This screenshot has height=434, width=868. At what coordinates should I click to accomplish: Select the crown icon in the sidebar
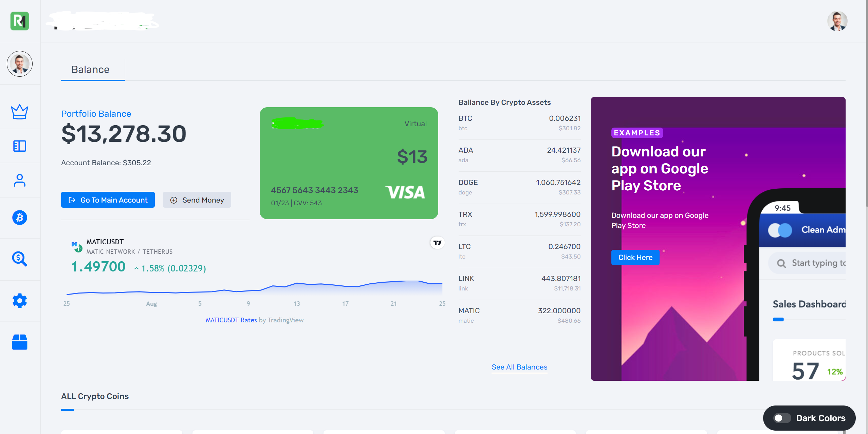[19, 111]
